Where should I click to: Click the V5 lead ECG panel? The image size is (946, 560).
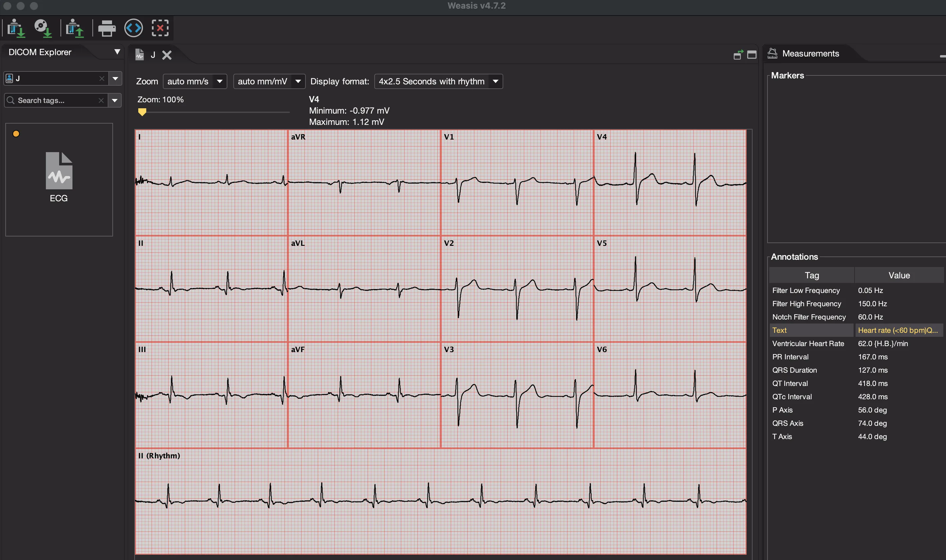coord(670,289)
